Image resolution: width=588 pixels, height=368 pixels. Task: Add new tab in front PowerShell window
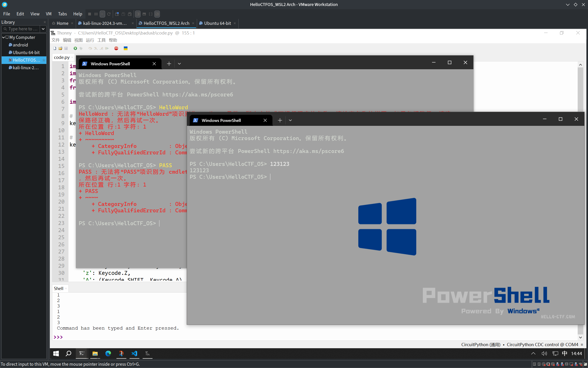[x=280, y=120]
